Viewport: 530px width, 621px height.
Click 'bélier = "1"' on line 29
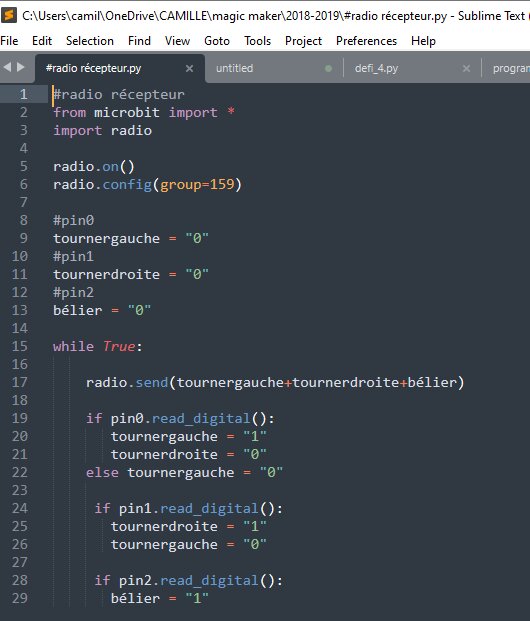160,598
